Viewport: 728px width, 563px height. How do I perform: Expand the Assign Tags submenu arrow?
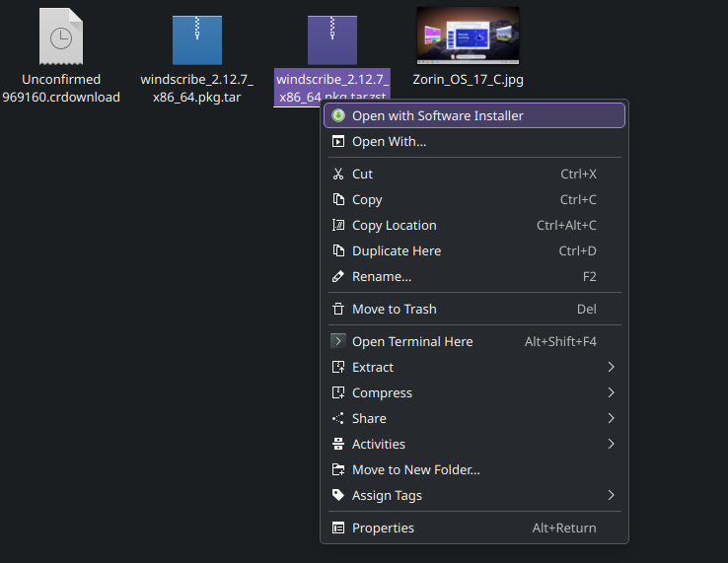(611, 495)
